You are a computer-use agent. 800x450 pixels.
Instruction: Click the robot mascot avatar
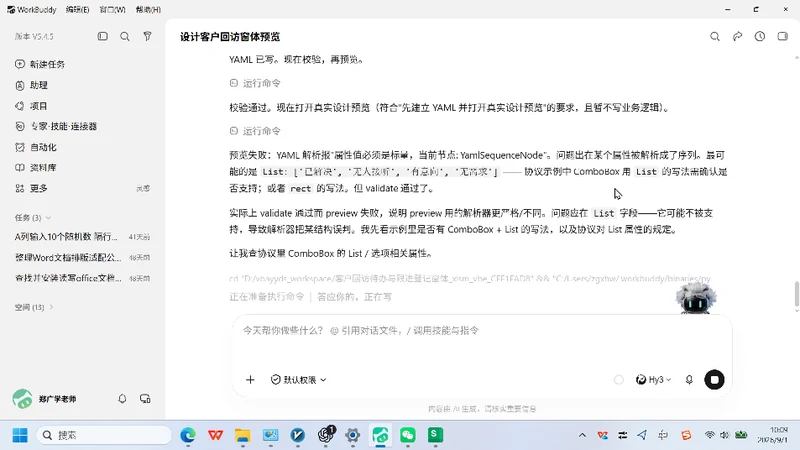[695, 298]
